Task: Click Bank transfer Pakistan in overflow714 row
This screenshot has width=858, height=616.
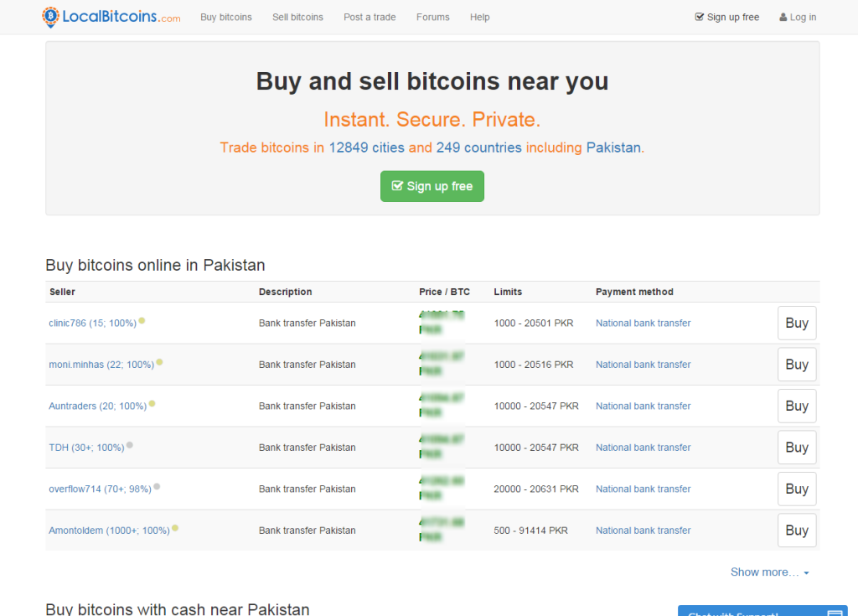Action: pyautogui.click(x=307, y=489)
